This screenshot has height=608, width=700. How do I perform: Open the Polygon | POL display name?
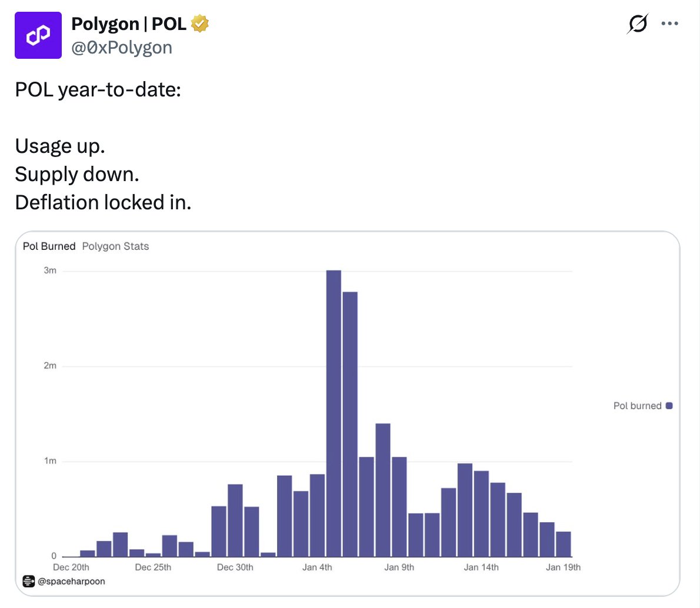point(128,24)
